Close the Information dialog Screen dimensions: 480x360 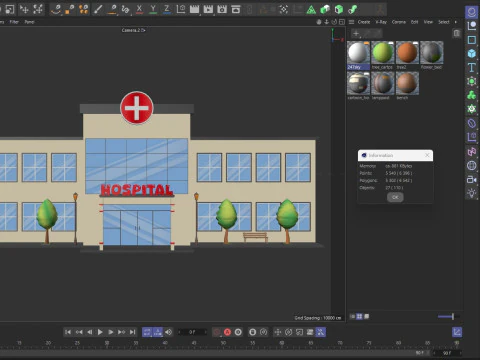pos(427,155)
